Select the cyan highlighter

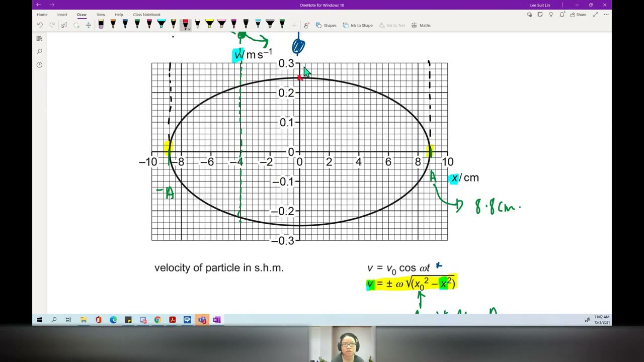click(162, 24)
